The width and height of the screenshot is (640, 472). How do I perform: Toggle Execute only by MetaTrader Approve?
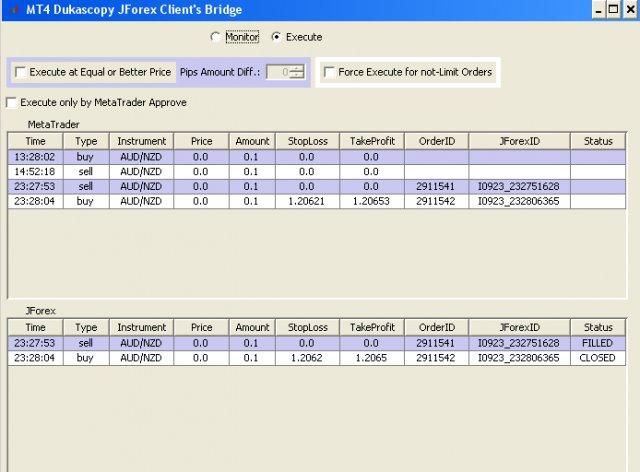(x=12, y=102)
